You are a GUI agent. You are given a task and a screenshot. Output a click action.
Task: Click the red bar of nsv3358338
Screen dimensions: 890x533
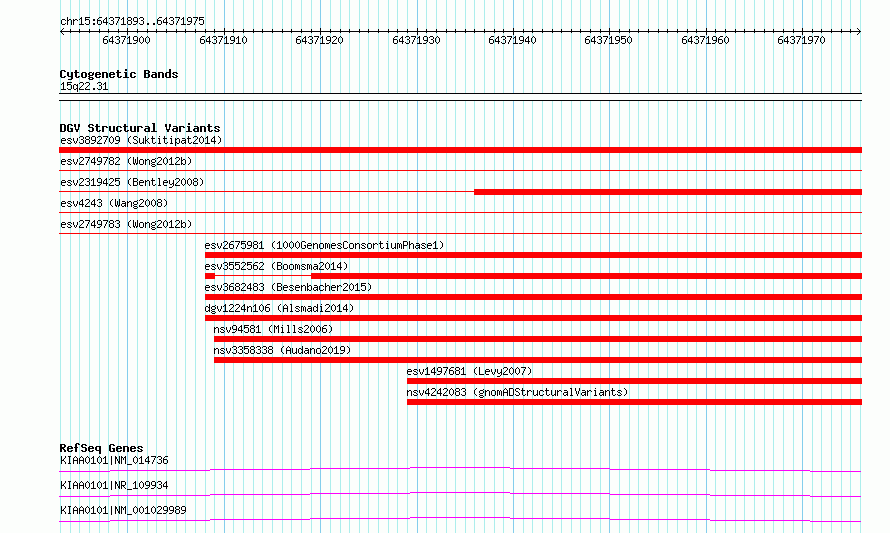point(538,360)
